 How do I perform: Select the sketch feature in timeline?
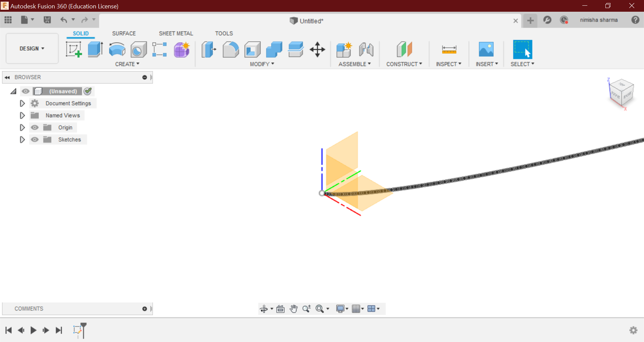click(77, 330)
